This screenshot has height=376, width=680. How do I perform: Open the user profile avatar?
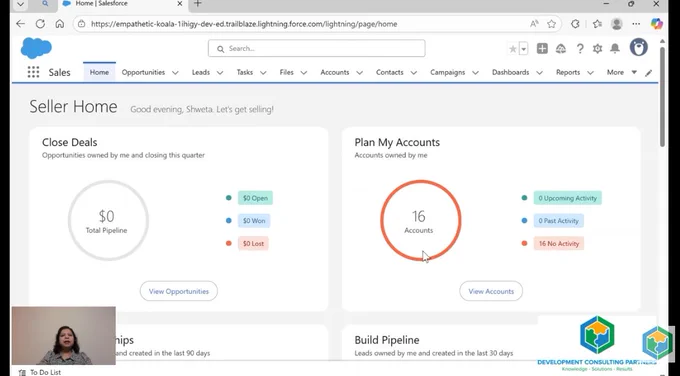(638, 47)
